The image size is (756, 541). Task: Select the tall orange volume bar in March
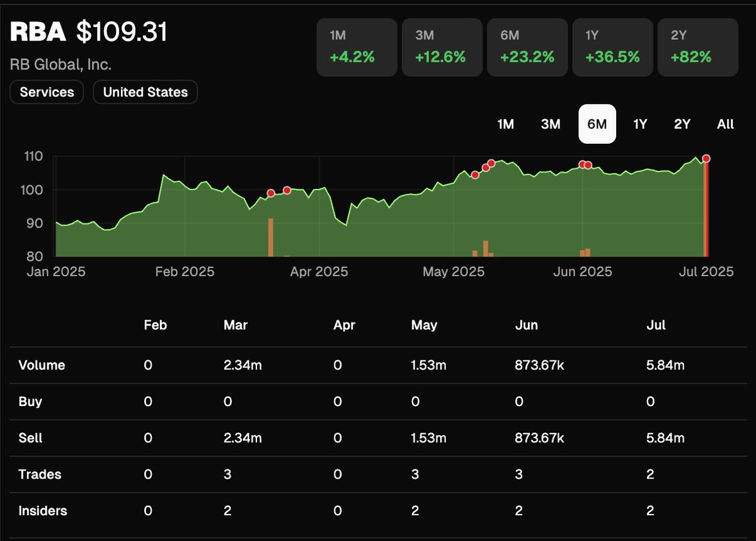click(x=271, y=237)
